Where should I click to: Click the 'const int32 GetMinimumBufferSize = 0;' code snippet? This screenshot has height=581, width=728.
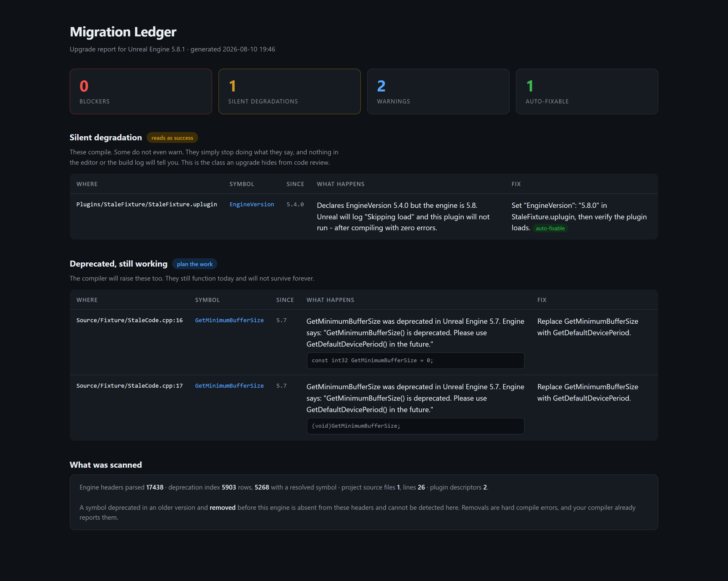tap(415, 361)
